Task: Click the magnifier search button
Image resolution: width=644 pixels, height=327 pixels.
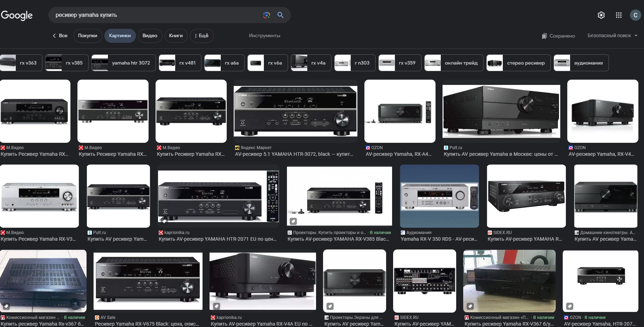Action: click(280, 15)
